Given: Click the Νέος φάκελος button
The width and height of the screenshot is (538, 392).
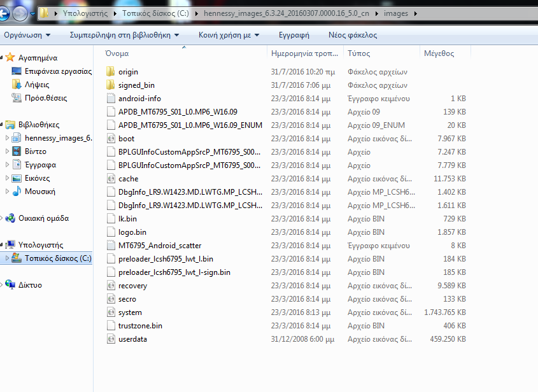Looking at the screenshot, I should [x=353, y=35].
